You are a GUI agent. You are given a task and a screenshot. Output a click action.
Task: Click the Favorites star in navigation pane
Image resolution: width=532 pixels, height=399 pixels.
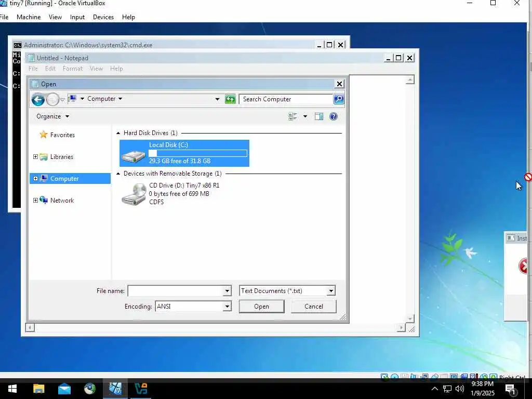[x=44, y=135]
